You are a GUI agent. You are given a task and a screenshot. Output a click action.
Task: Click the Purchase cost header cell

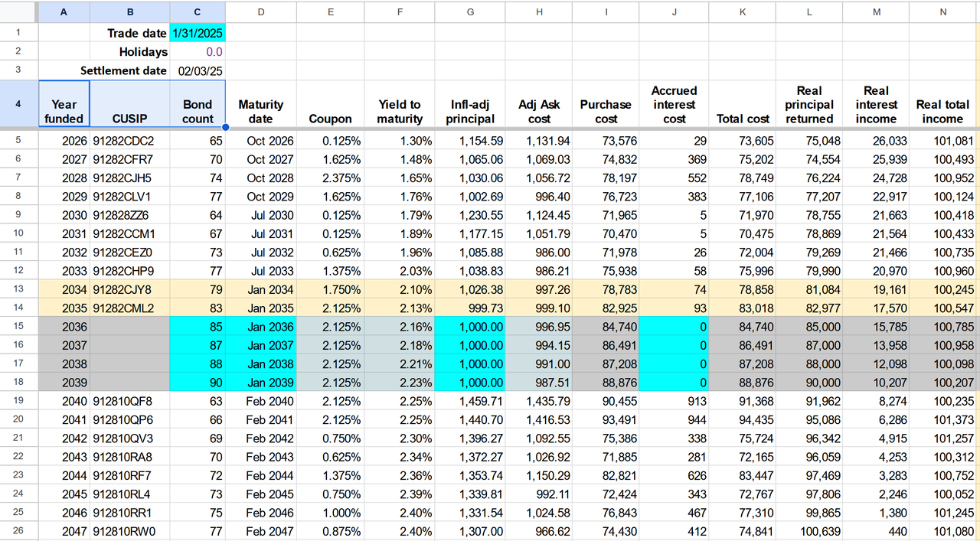(x=606, y=104)
